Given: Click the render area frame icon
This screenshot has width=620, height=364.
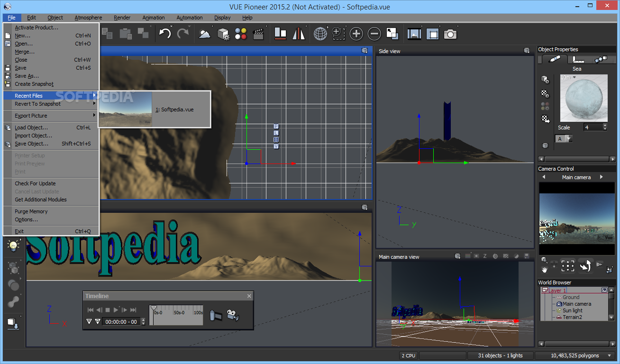Looking at the screenshot, I should (x=432, y=34).
